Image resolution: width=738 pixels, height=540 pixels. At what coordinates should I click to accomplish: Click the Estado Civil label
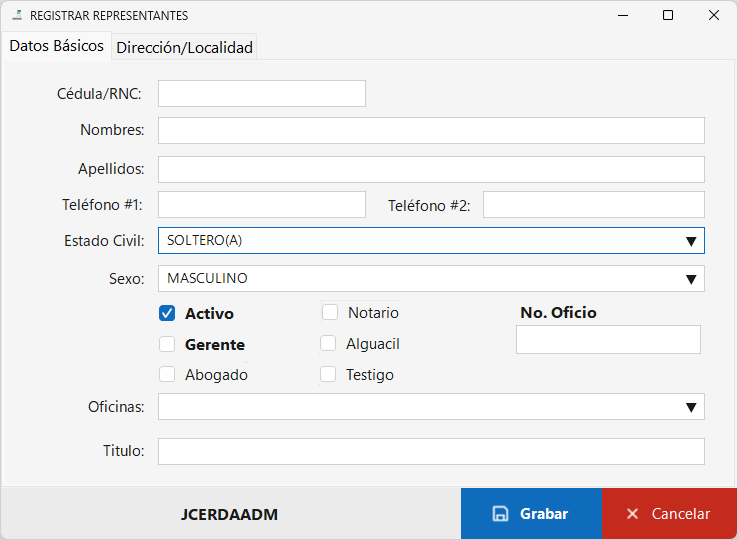click(x=104, y=241)
